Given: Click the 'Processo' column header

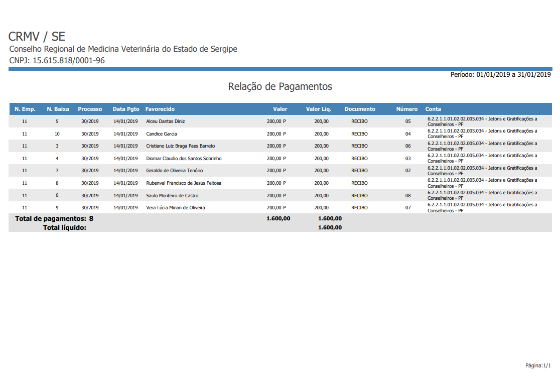Looking at the screenshot, I should tap(90, 109).
